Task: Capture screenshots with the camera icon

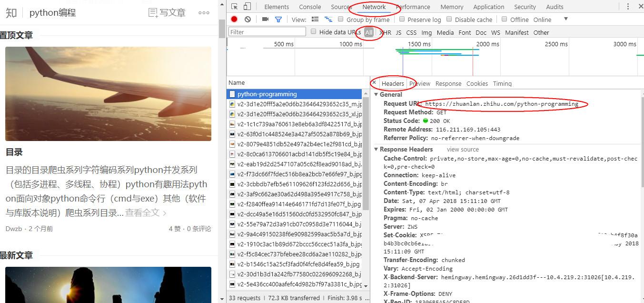Action: pos(265,19)
